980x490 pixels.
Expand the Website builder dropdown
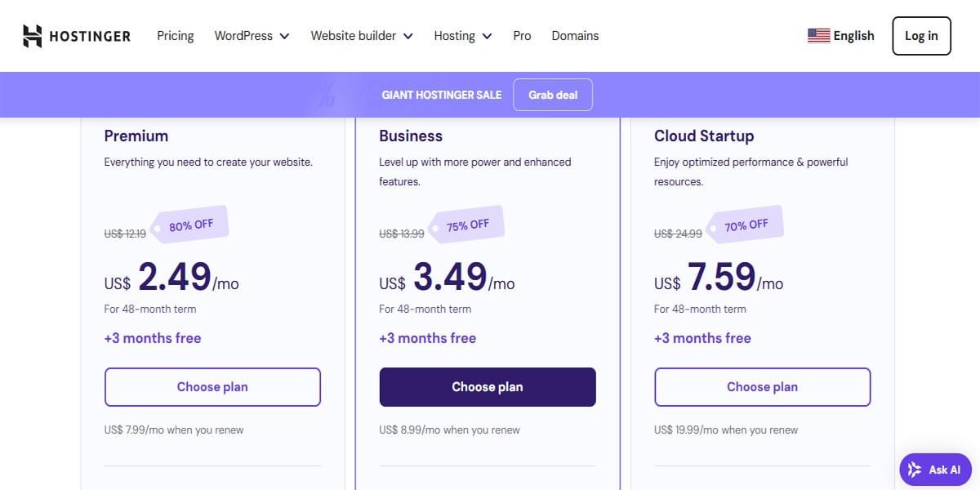click(x=361, y=36)
